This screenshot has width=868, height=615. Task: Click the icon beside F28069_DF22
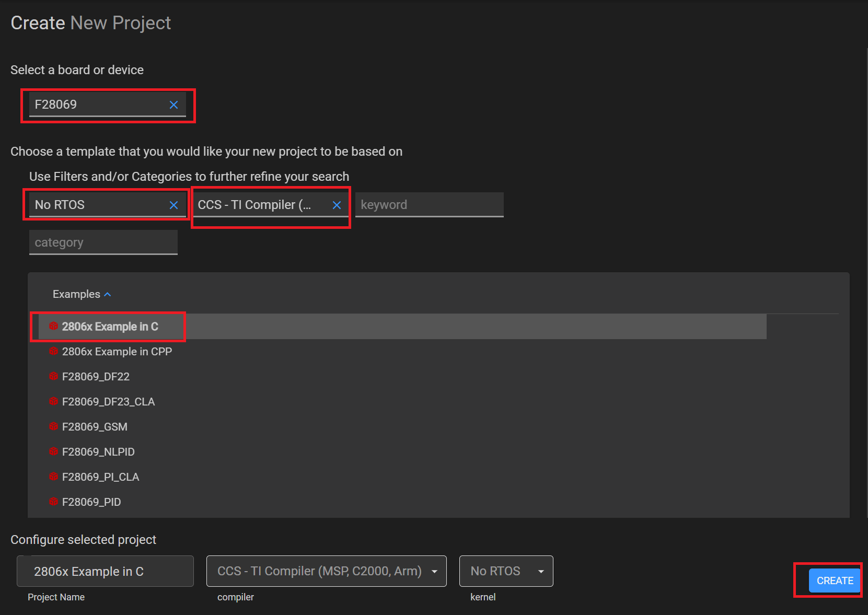[x=53, y=376]
